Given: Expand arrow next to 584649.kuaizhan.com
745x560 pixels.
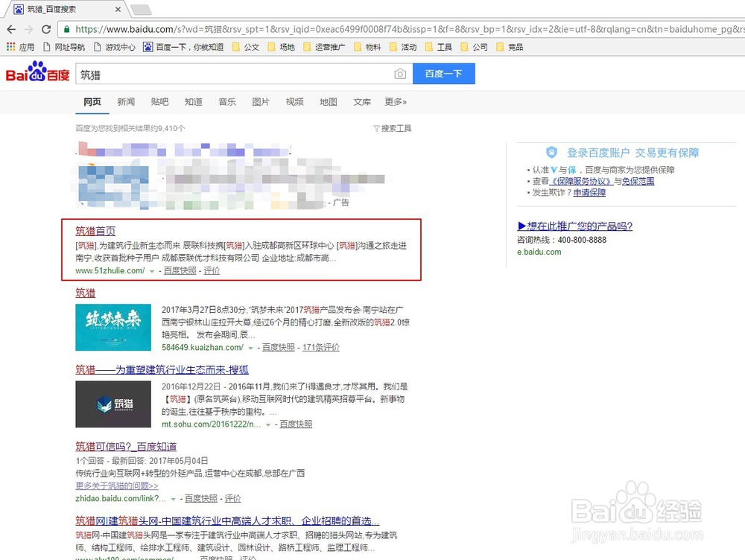Looking at the screenshot, I should [250, 349].
